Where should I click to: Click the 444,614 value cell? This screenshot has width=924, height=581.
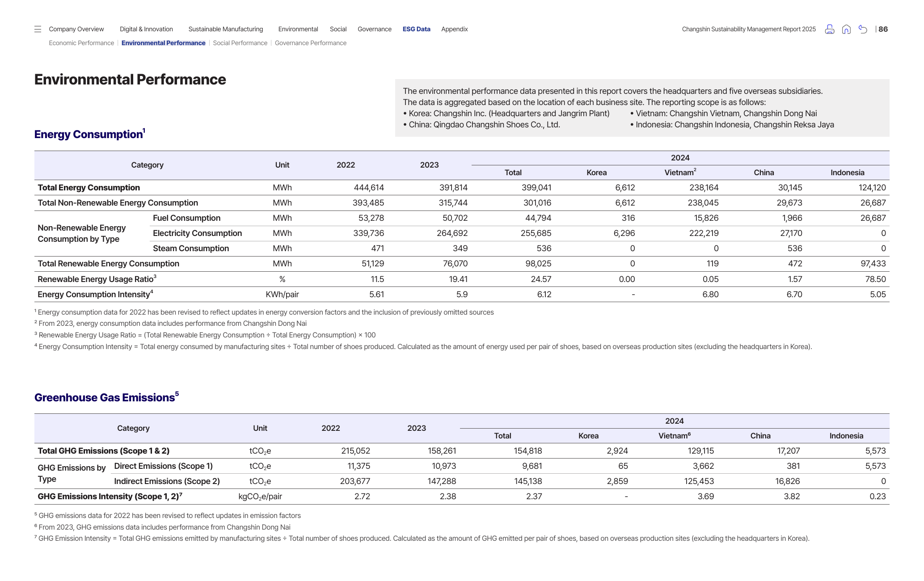pos(369,188)
